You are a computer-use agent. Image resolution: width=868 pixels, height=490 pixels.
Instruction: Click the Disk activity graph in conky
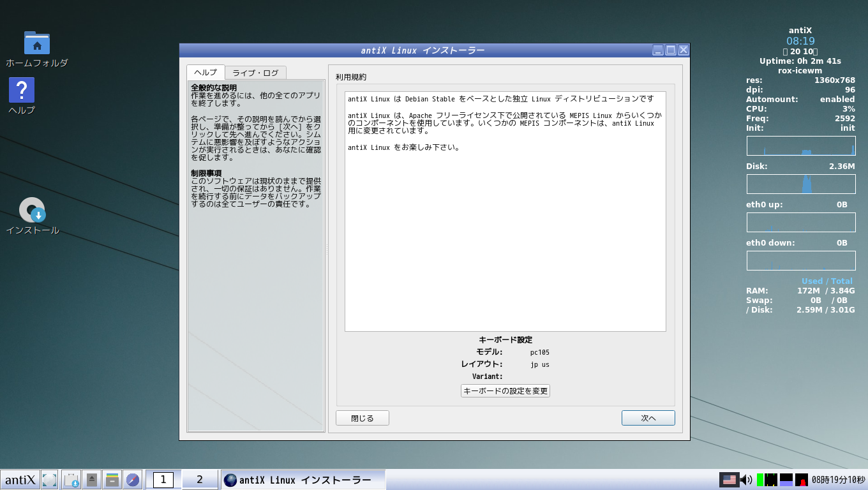[801, 184]
